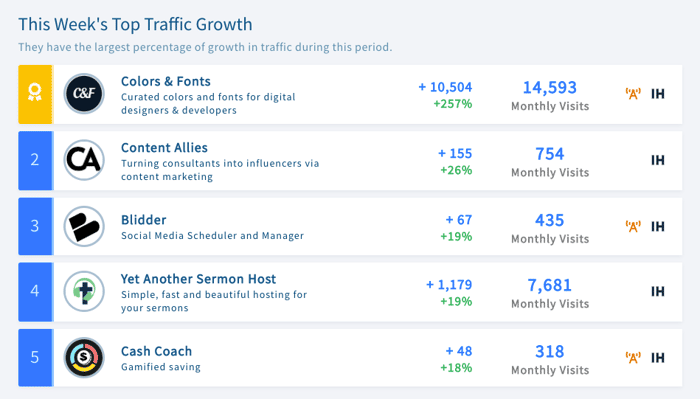Image resolution: width=700 pixels, height=399 pixels.
Task: Select the Blidder logo icon
Action: click(x=84, y=226)
